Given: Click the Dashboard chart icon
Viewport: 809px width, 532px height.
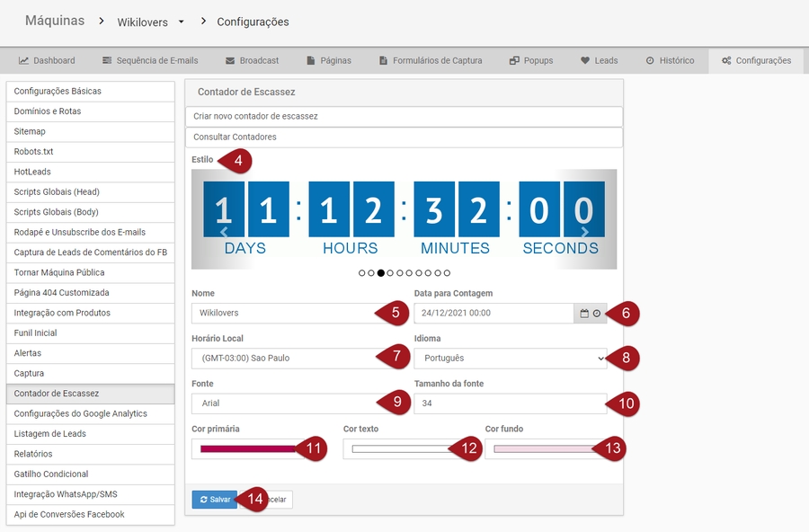Looking at the screenshot, I should [x=25, y=61].
